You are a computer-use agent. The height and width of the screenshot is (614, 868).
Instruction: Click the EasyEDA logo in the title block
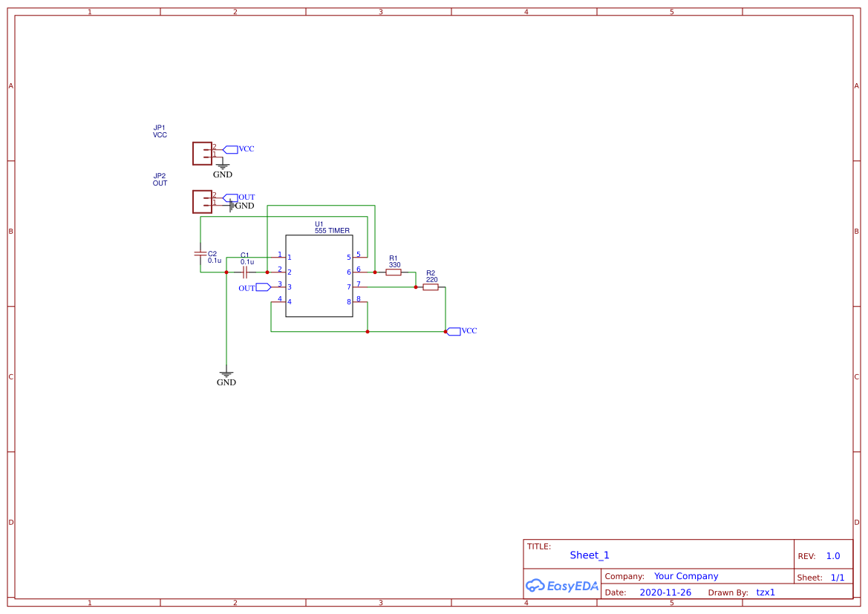click(x=562, y=586)
